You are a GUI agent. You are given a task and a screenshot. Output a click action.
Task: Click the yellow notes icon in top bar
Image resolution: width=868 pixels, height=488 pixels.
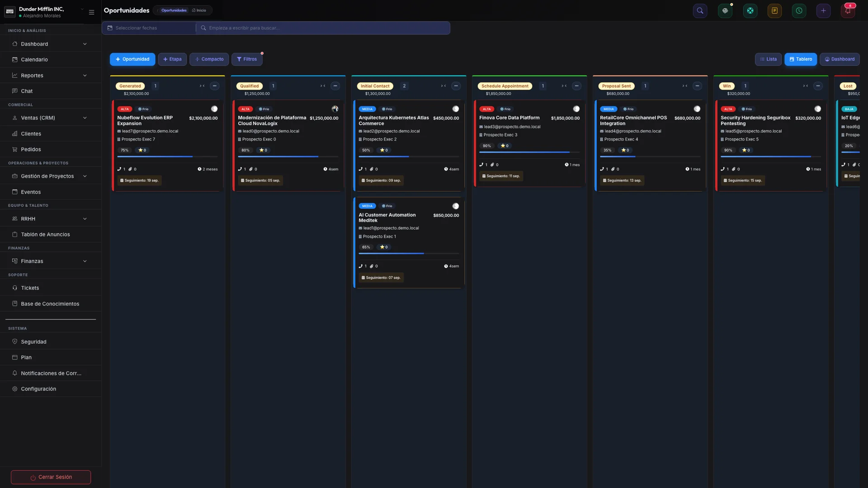[774, 11]
